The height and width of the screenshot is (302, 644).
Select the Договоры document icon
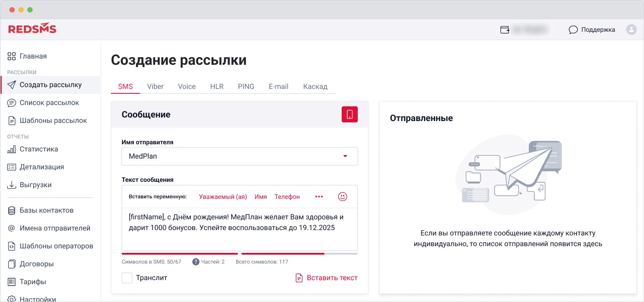(11, 264)
